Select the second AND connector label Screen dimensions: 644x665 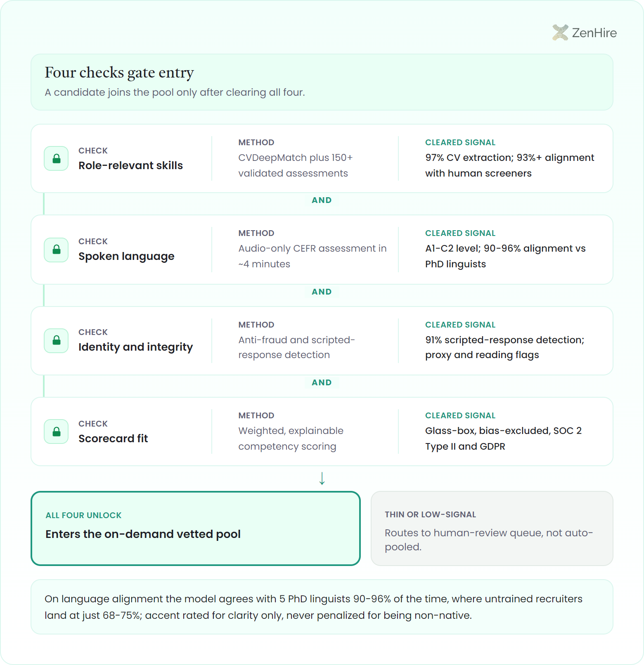[322, 292]
